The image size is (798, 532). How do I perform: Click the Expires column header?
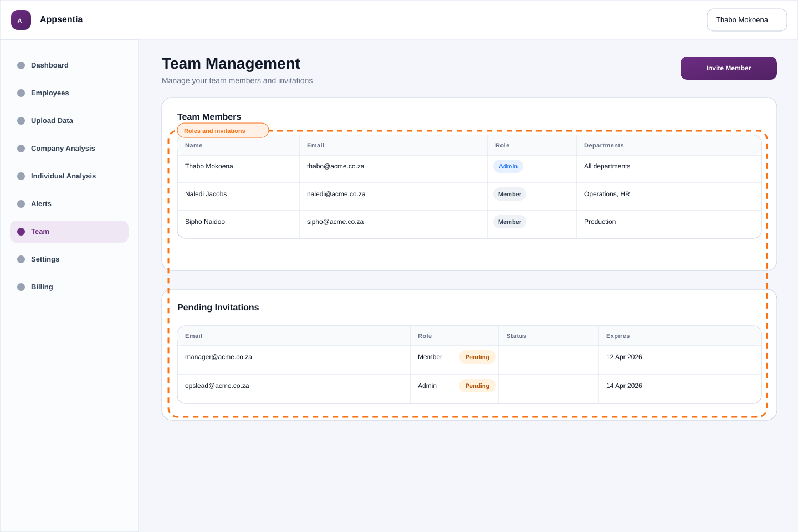pyautogui.click(x=618, y=336)
